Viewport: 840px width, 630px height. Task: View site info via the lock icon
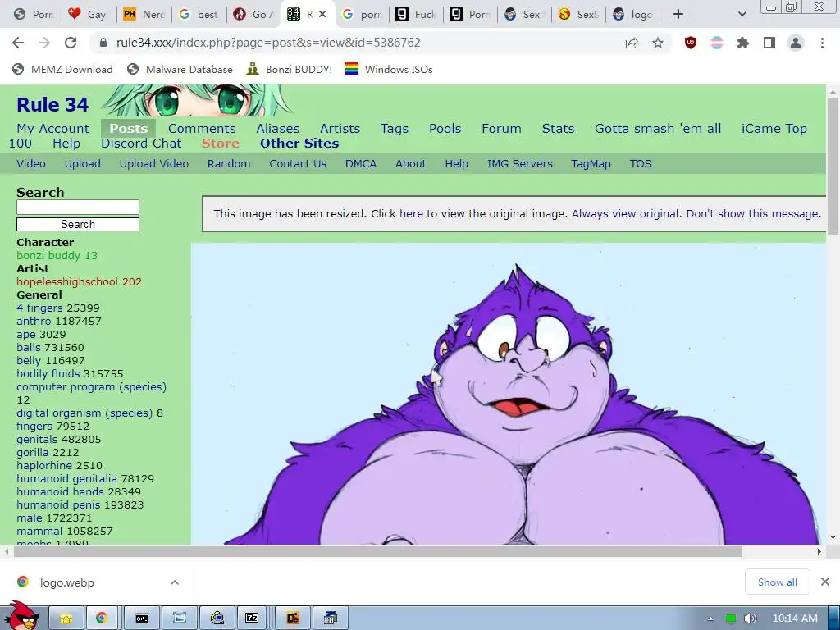pyautogui.click(x=103, y=43)
